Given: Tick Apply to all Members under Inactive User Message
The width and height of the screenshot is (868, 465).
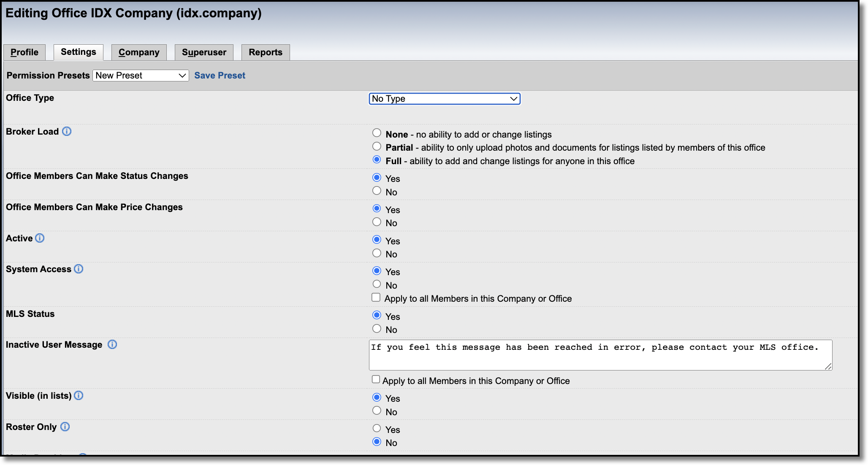Looking at the screenshot, I should (x=376, y=379).
